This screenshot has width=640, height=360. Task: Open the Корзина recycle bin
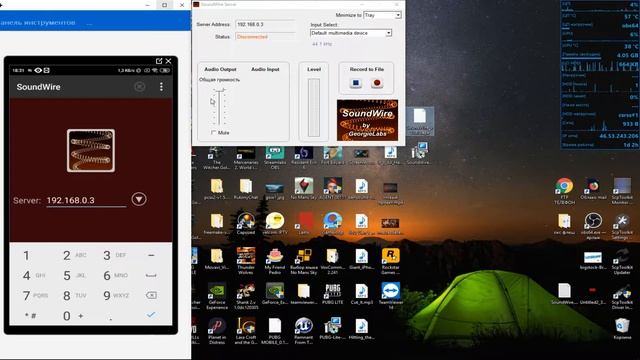pyautogui.click(x=622, y=329)
